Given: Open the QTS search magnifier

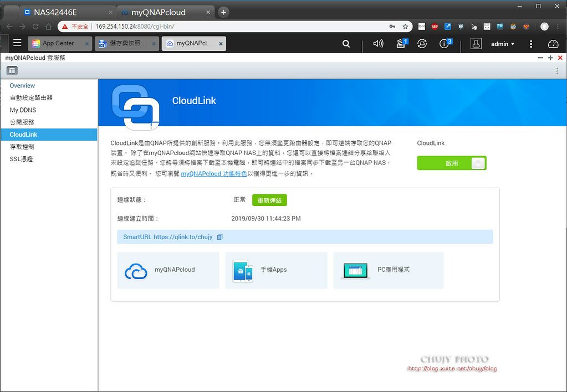Looking at the screenshot, I should click(346, 44).
